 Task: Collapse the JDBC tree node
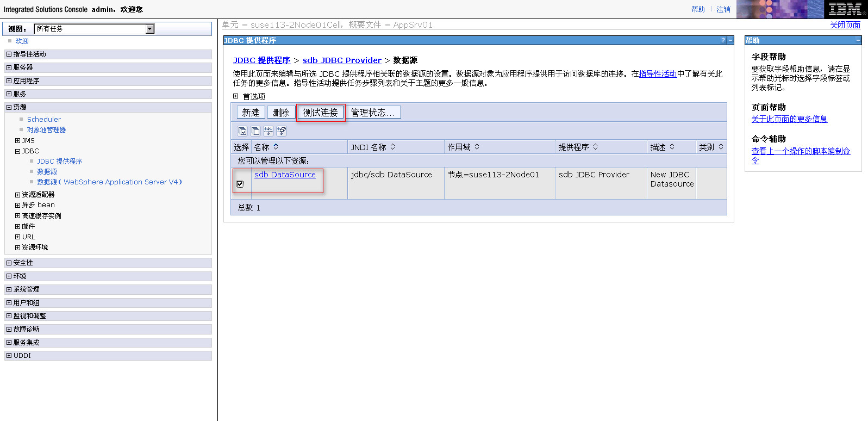tap(17, 151)
